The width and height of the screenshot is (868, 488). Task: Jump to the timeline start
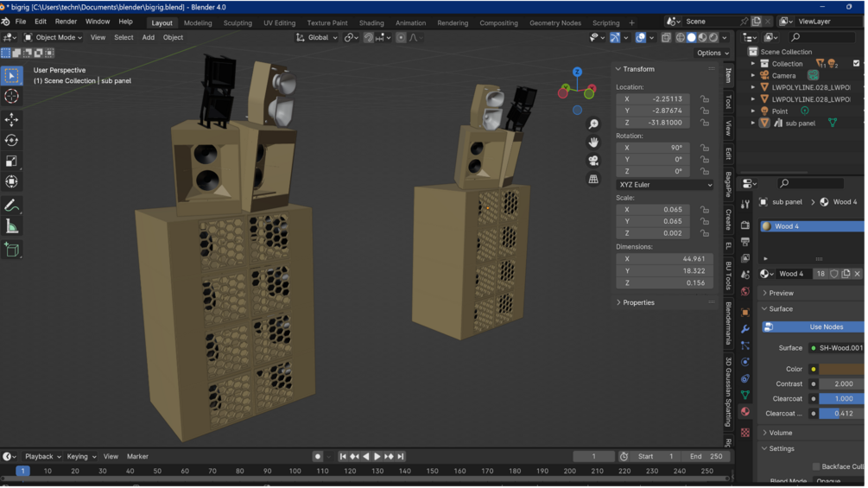(x=344, y=458)
